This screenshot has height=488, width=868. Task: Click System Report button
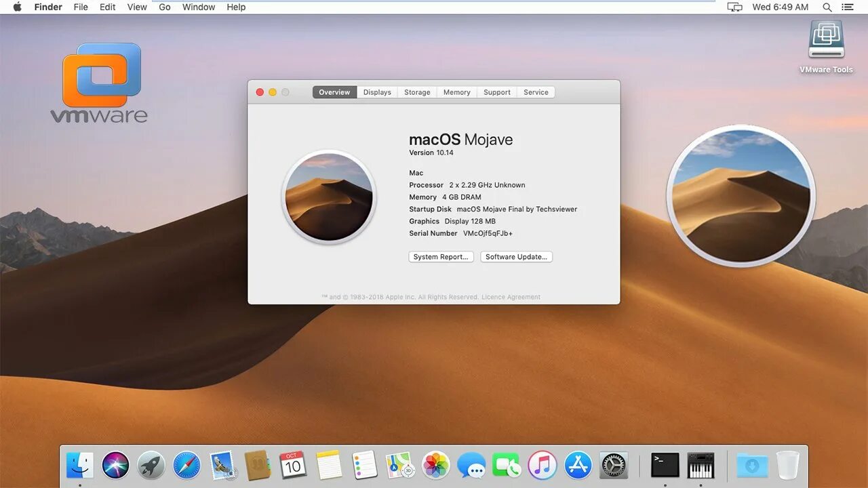point(441,257)
